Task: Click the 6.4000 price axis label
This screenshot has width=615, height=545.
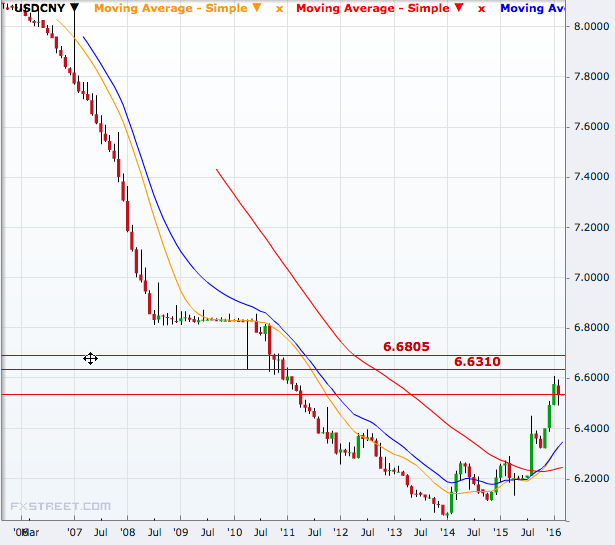Action: (591, 428)
